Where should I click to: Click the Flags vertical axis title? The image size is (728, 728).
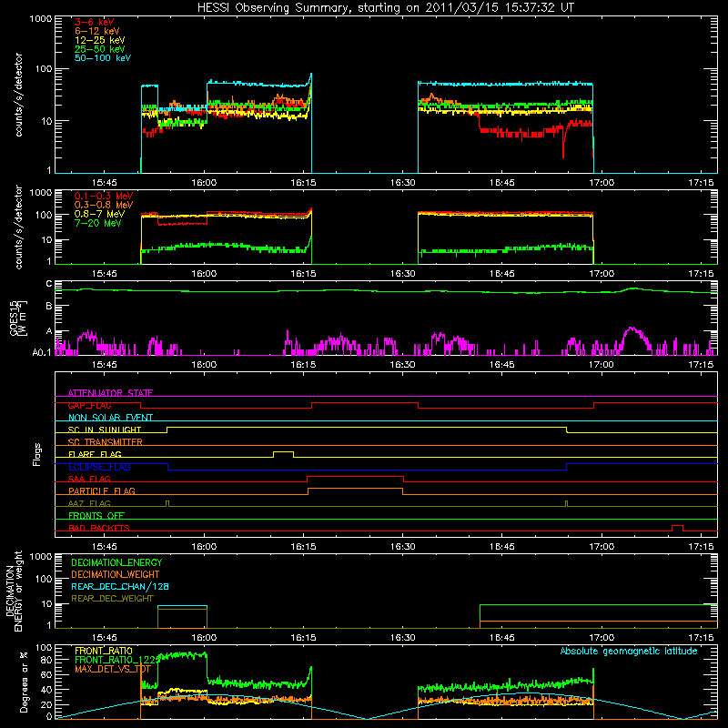37,454
